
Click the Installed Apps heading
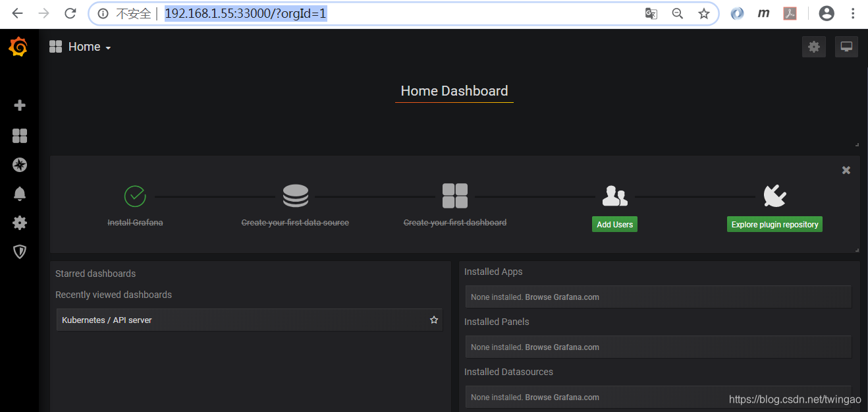coord(493,272)
